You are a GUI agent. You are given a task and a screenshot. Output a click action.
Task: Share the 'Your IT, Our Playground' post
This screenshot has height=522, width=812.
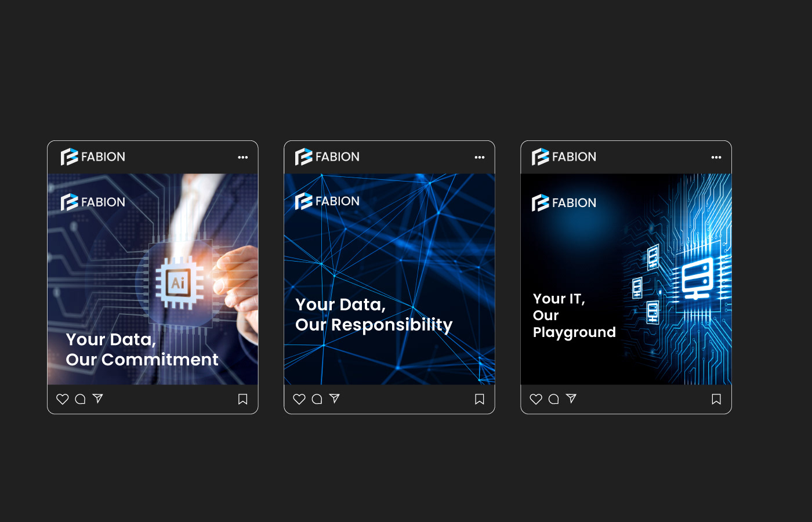pyautogui.click(x=571, y=398)
